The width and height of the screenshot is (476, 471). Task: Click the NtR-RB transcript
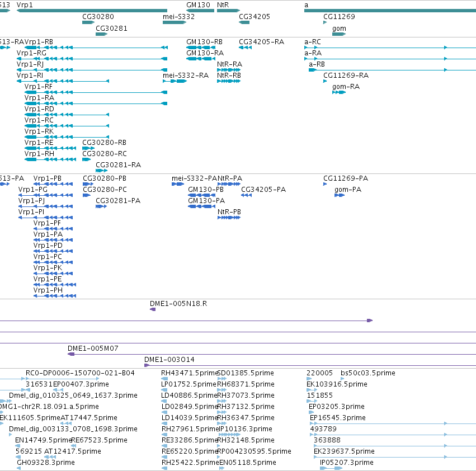pyautogui.click(x=229, y=81)
